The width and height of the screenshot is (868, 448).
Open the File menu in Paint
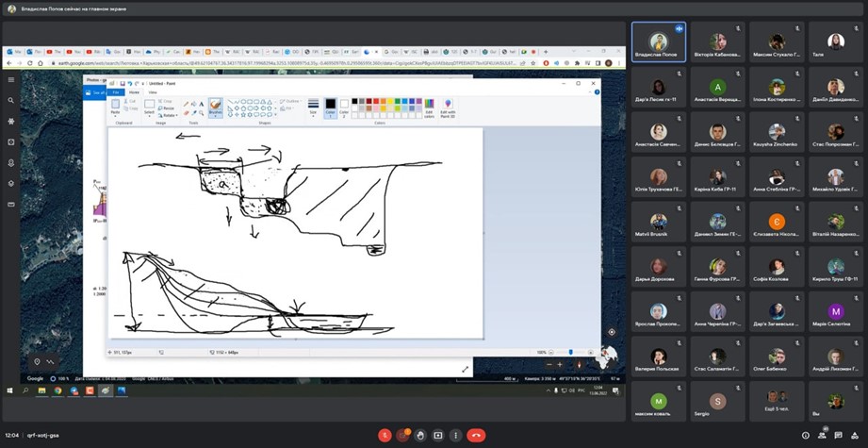[116, 92]
